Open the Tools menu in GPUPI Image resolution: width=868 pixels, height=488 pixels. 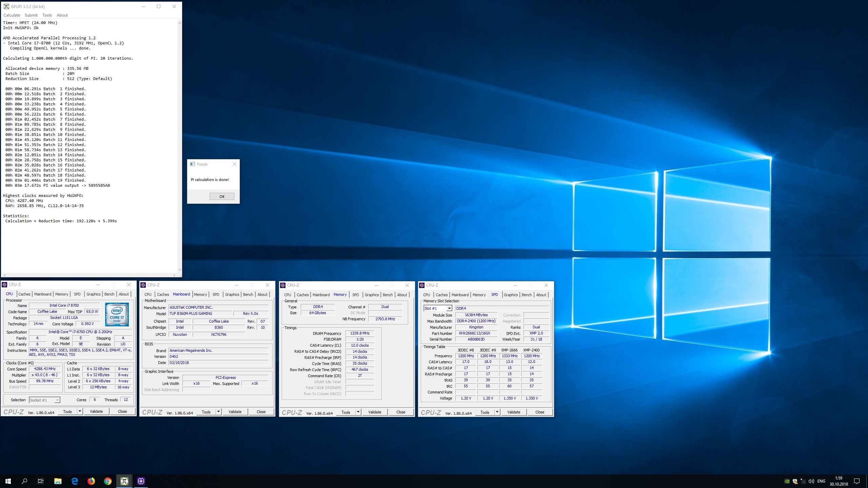[x=47, y=15]
